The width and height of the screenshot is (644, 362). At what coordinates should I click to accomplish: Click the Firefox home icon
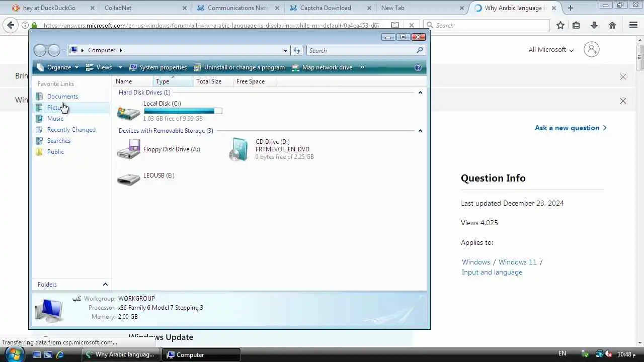[x=612, y=25]
